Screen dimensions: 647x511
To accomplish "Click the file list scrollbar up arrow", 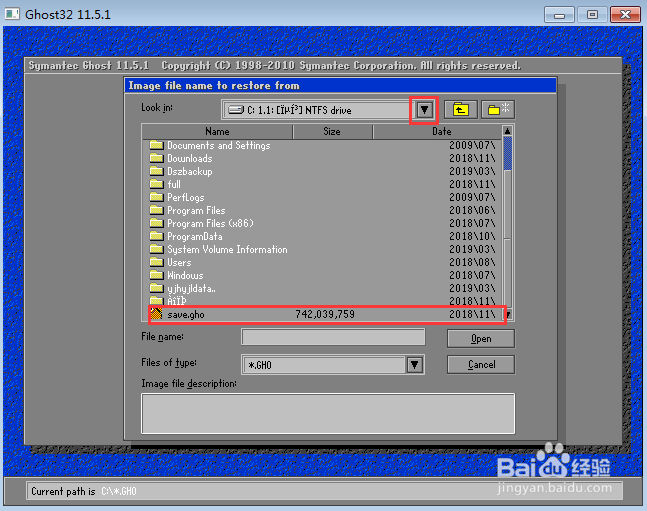I will [508, 131].
